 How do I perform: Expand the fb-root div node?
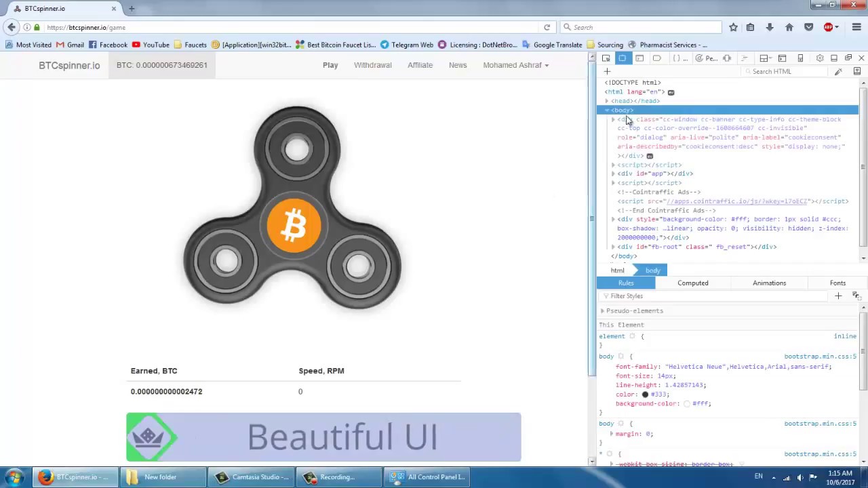tap(613, 247)
